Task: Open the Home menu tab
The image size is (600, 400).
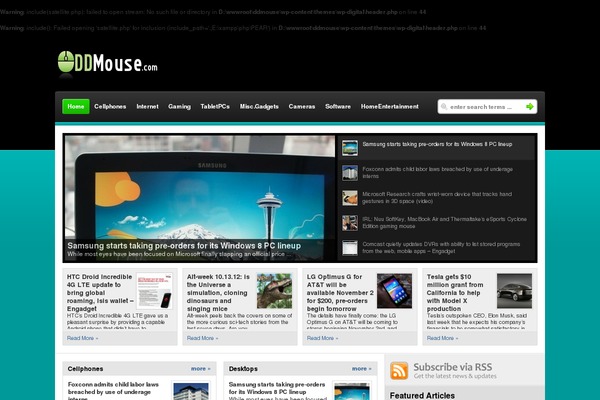Action: pos(76,106)
